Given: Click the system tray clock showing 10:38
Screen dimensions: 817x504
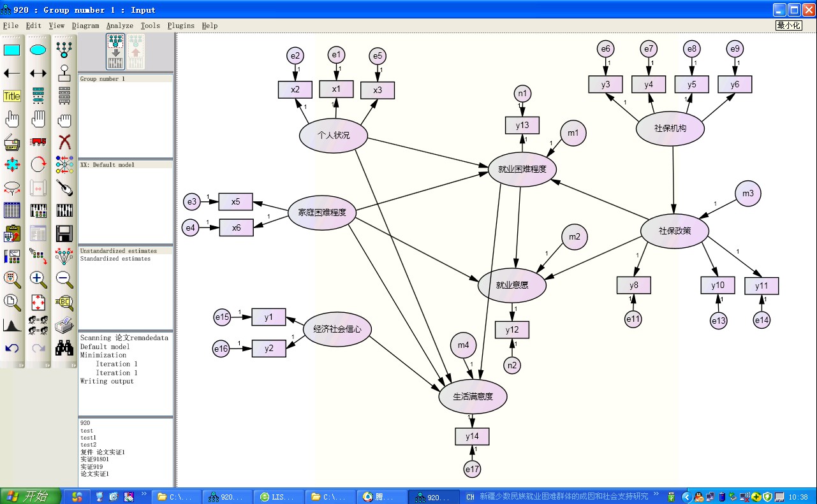Looking at the screenshot, I should (x=798, y=497).
